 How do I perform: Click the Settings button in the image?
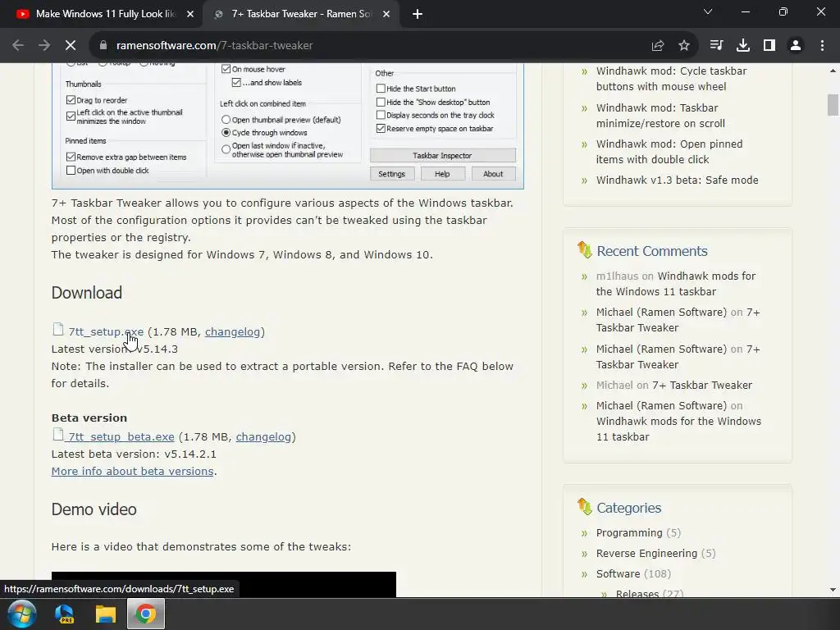(x=391, y=174)
